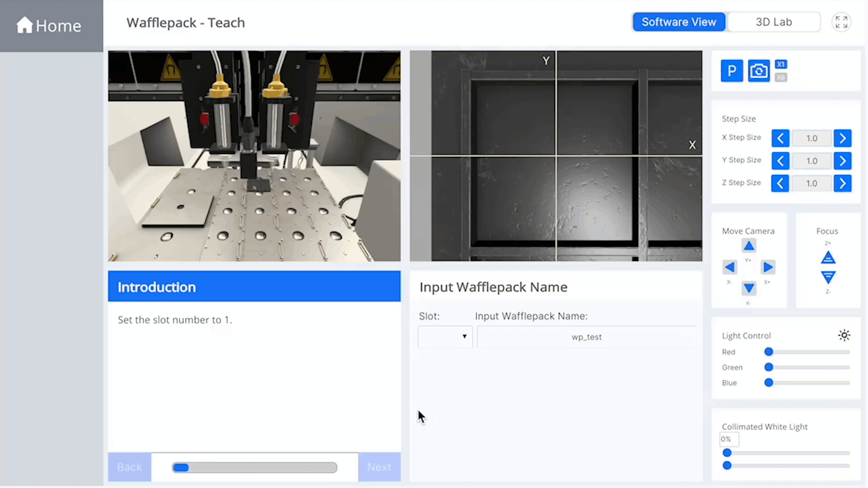Move camera left with X- arrow

729,267
